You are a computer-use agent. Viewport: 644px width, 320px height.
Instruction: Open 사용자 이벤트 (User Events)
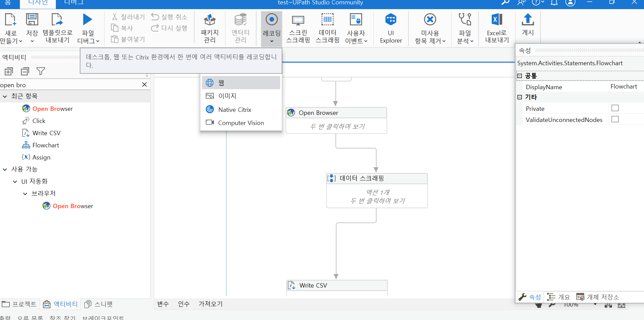coord(356,28)
